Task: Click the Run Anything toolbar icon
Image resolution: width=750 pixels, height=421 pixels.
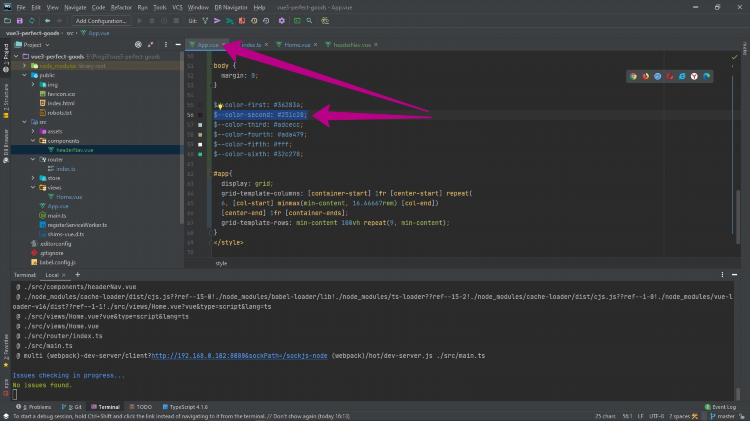Action: (x=297, y=21)
